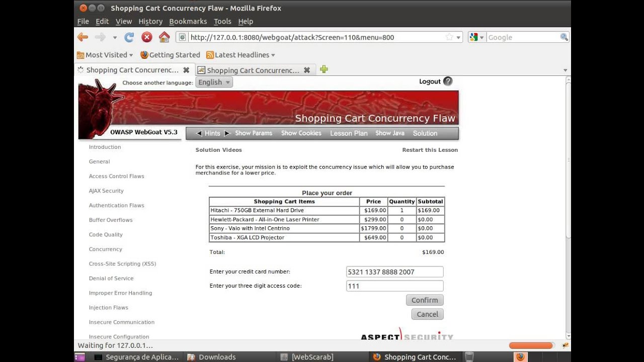This screenshot has height=362, width=644.
Task: Reload the page with the blue arrow
Action: coord(129,37)
